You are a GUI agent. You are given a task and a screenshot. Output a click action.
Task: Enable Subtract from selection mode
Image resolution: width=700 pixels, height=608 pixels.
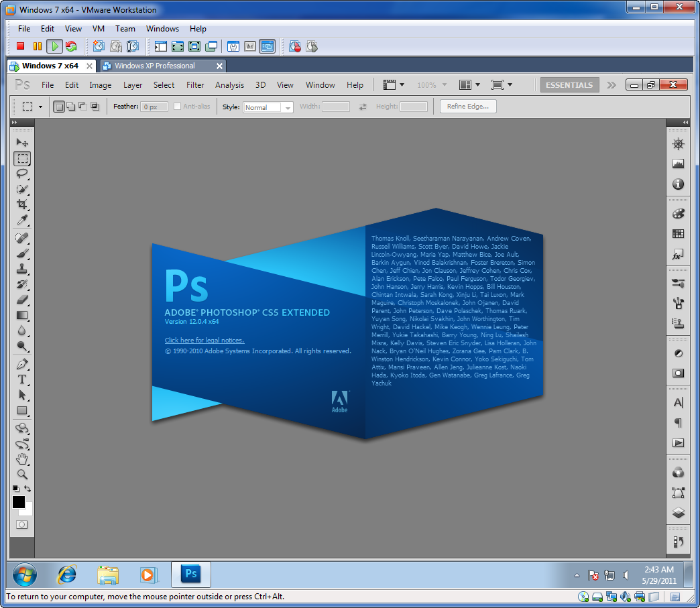click(x=82, y=106)
